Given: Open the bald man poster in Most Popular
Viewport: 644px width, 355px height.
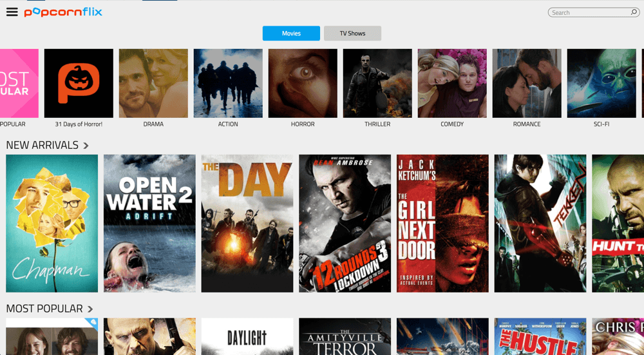Looking at the screenshot, I should coord(149,336).
